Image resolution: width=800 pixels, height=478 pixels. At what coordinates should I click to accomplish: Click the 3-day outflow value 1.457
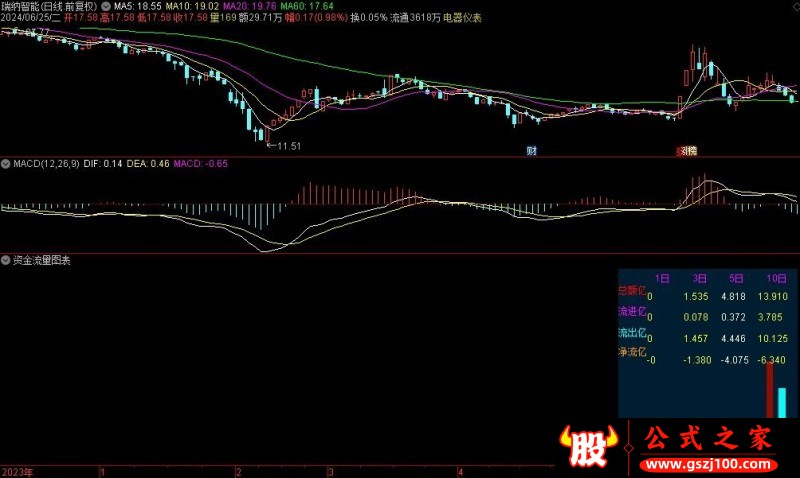[x=696, y=339]
